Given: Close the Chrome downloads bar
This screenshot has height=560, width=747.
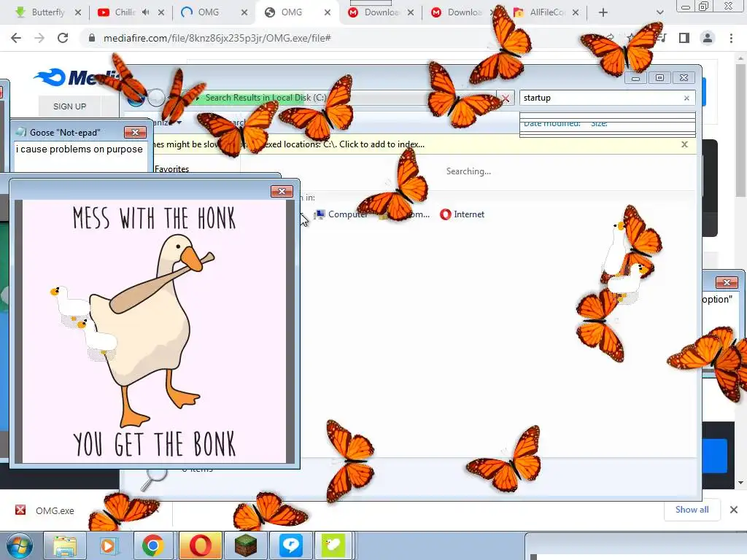Looking at the screenshot, I should coord(734,510).
